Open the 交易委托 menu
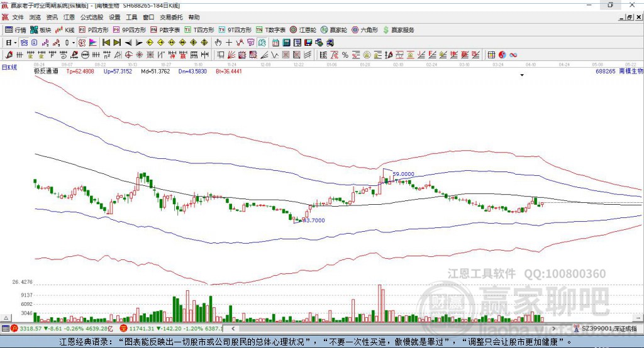This screenshot has width=644, height=348. (x=171, y=17)
